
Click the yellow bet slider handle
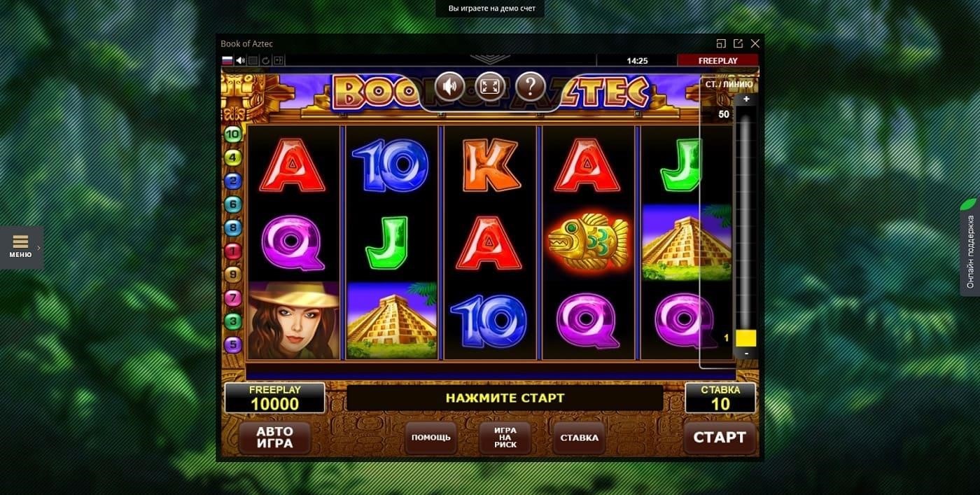tap(746, 338)
